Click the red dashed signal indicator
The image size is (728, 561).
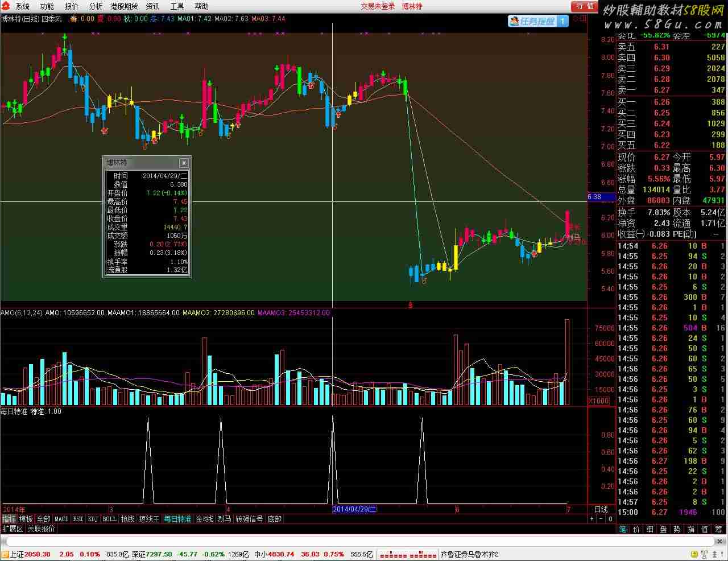[x=408, y=555]
